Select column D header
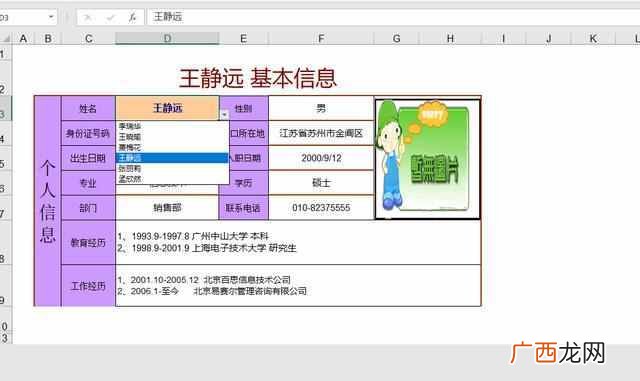 coord(167,39)
